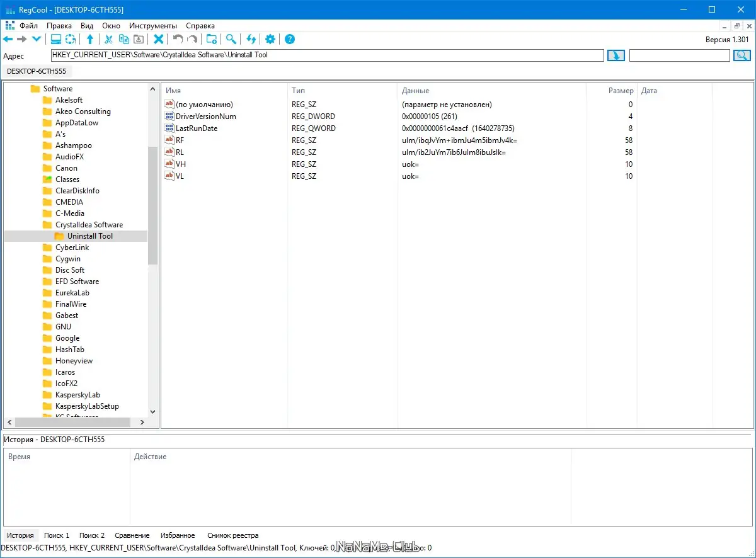This screenshot has height=558, width=756.
Task: Open the Справка menu
Action: (200, 26)
